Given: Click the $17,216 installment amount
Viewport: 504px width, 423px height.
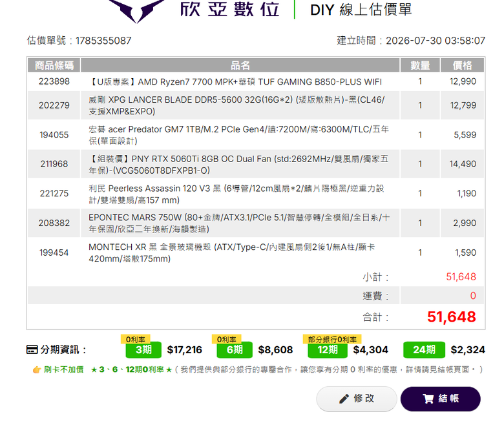Looking at the screenshot, I should [185, 350].
